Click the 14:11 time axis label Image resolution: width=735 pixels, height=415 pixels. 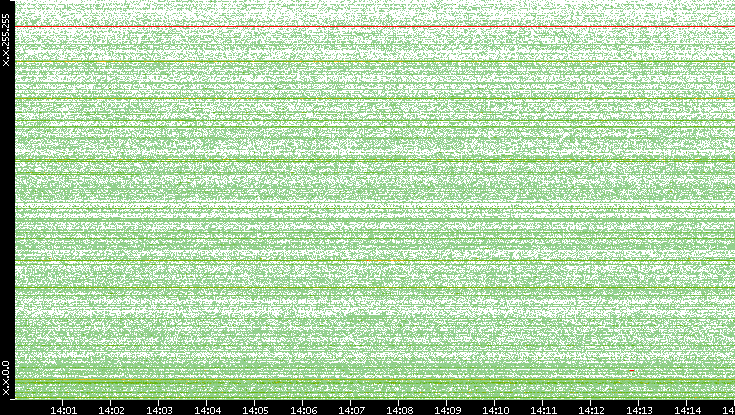pos(543,410)
